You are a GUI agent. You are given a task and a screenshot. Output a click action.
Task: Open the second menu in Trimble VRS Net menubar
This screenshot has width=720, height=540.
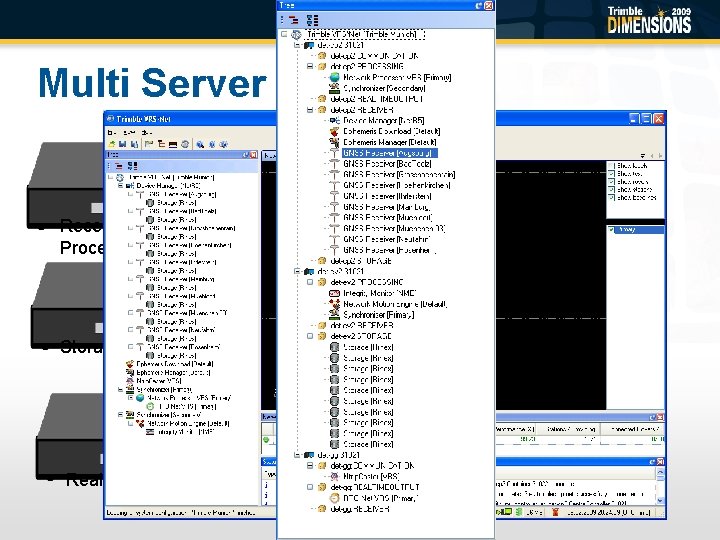tap(129, 132)
